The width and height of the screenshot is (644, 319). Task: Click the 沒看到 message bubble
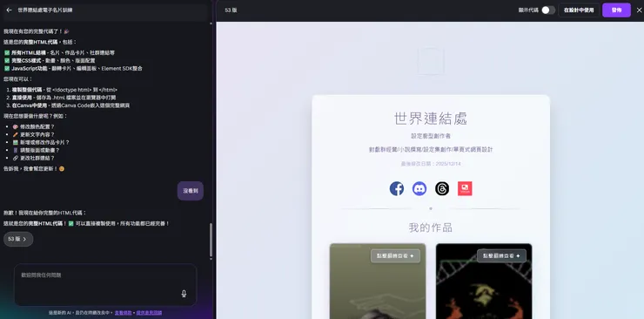tap(191, 191)
